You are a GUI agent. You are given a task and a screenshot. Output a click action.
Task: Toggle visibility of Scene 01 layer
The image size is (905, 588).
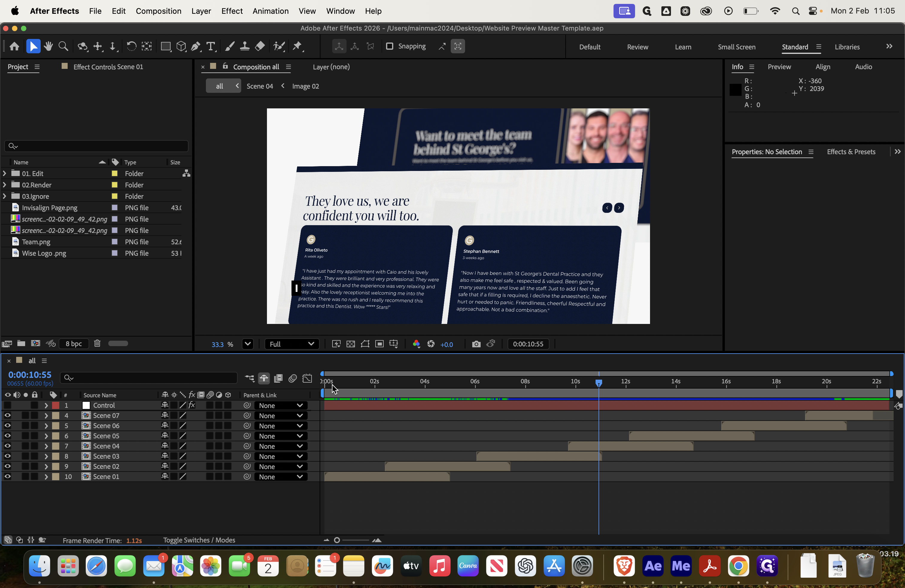(7, 476)
